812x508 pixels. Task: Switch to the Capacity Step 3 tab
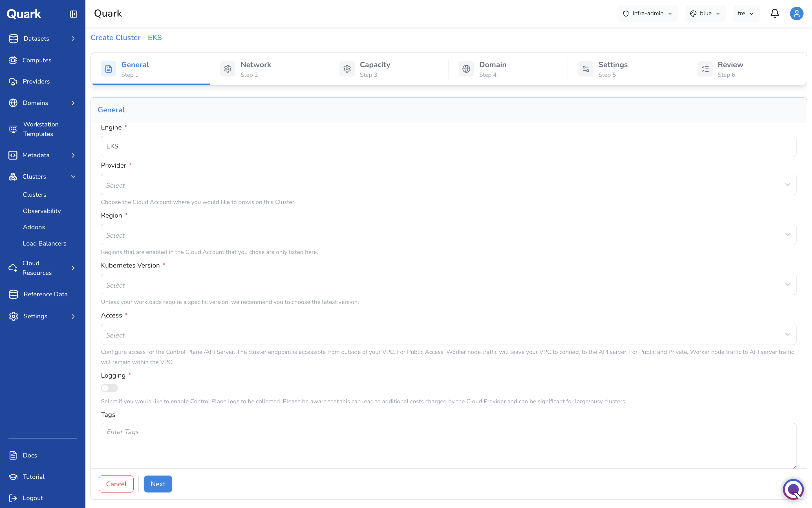point(389,69)
